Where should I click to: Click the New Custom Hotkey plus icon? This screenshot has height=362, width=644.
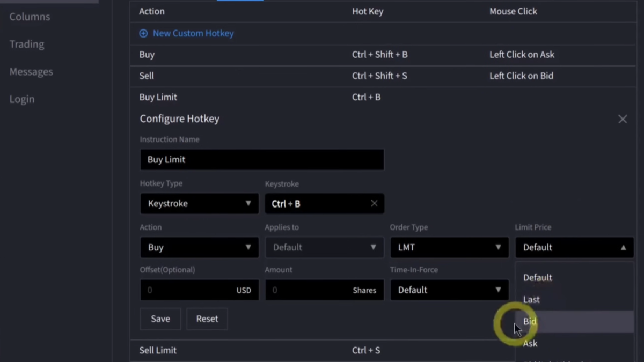coord(143,33)
